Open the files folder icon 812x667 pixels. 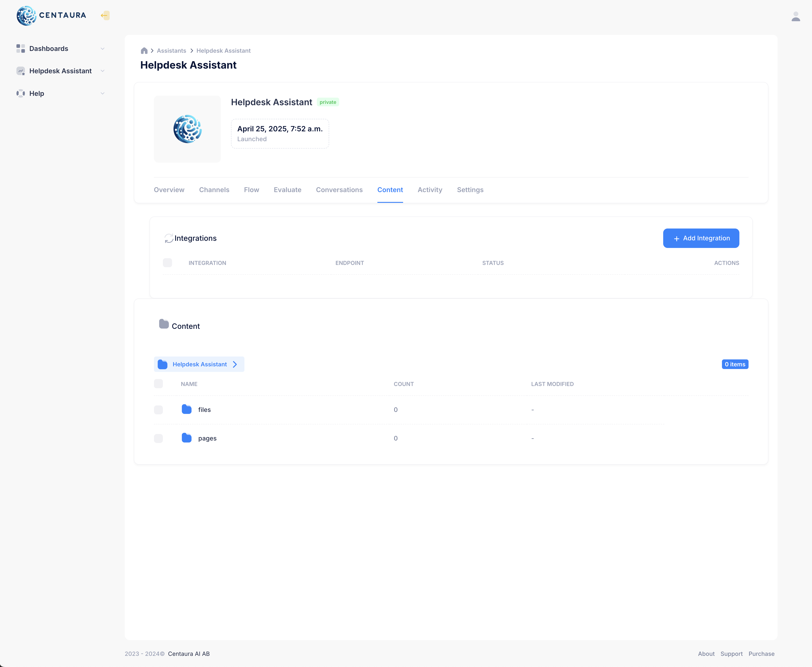[x=186, y=410]
